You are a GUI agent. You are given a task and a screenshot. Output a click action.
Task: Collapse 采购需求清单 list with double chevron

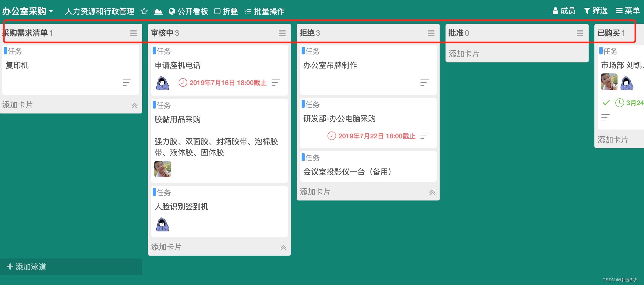pyautogui.click(x=135, y=105)
